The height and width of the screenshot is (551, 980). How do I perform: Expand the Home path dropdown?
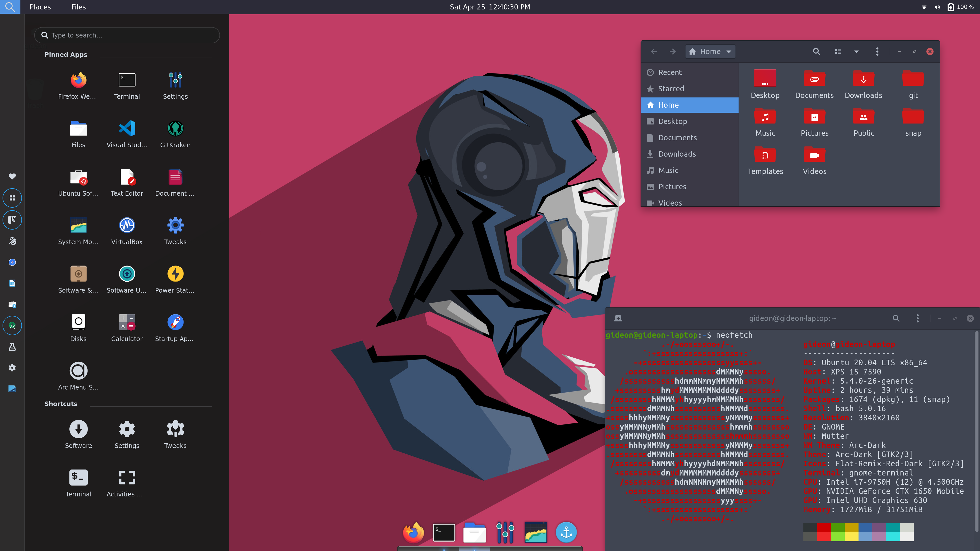coord(729,51)
